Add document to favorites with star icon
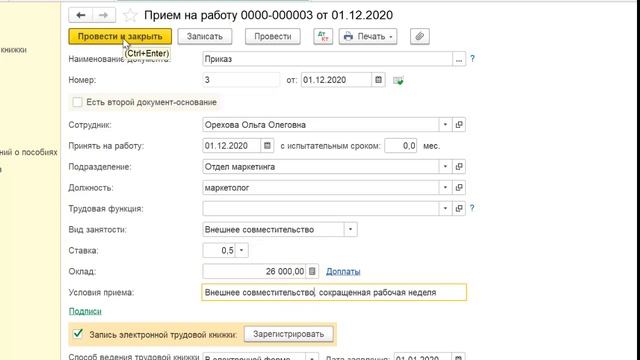640x360 pixels. 130,16
